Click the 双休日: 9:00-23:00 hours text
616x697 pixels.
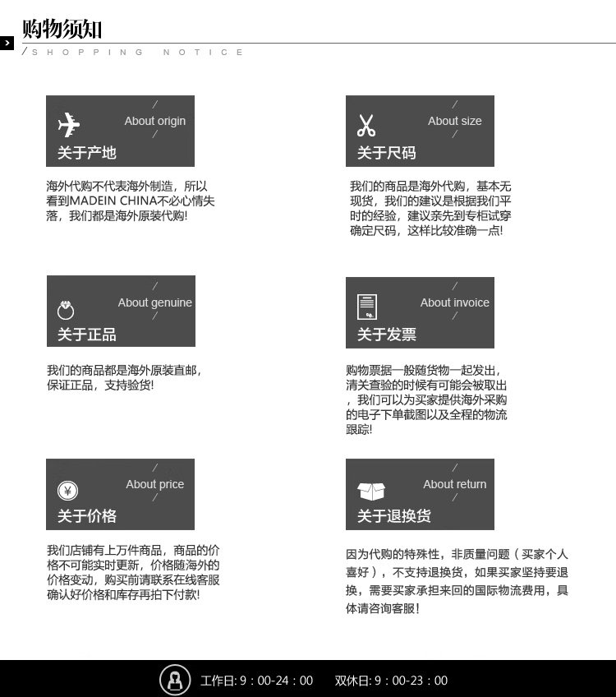click(x=391, y=681)
